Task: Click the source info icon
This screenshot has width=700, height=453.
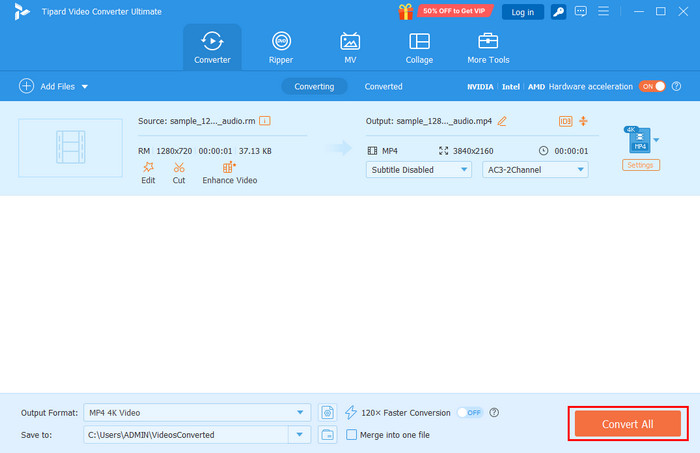Action: (x=265, y=121)
